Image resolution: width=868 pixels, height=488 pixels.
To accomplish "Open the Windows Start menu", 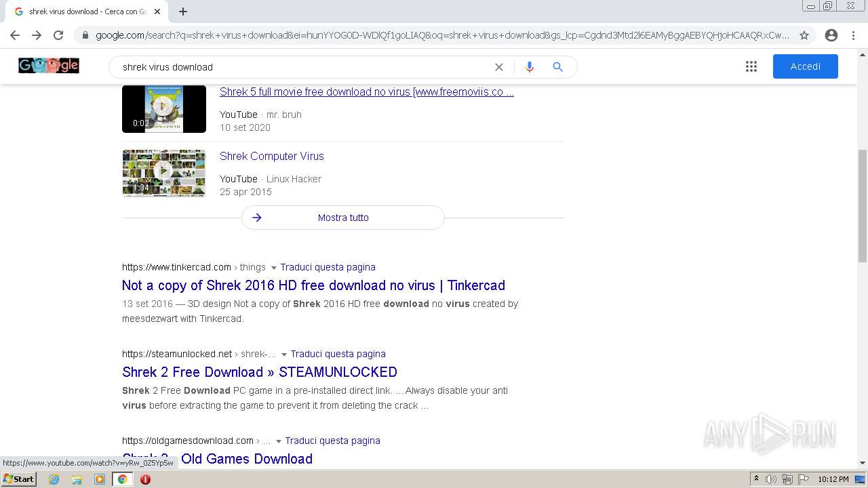I will tap(19, 479).
